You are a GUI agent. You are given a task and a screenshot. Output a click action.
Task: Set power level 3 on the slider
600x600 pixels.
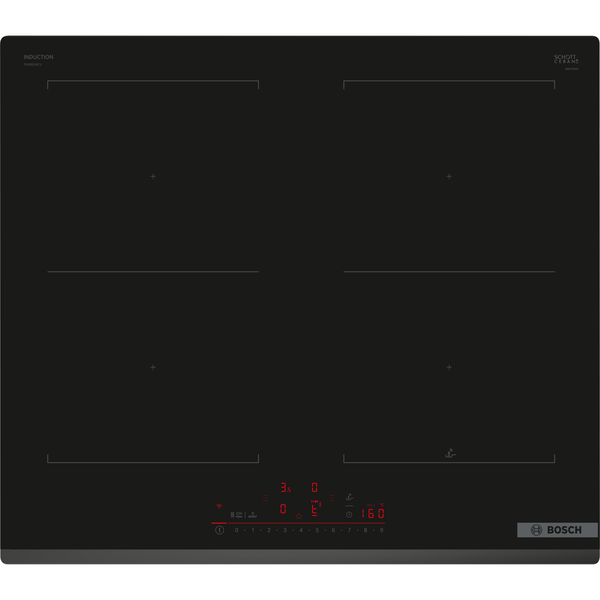pos(285,530)
